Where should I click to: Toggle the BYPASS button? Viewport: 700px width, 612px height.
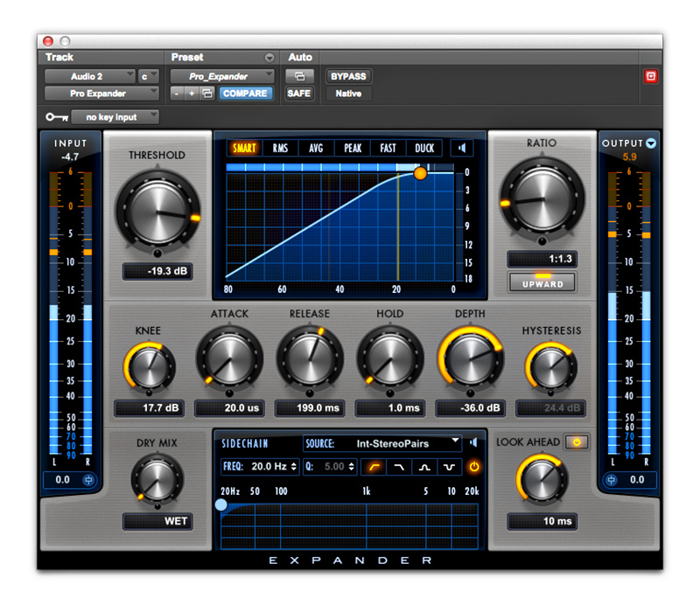348,76
